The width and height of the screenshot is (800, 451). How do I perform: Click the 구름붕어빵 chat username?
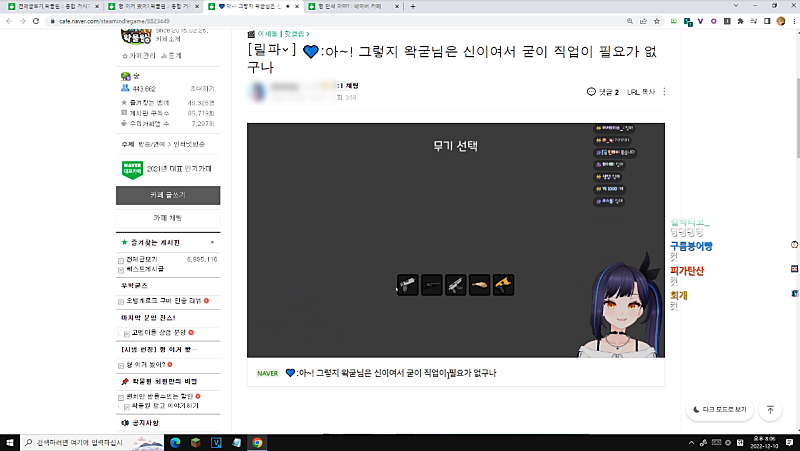691,246
